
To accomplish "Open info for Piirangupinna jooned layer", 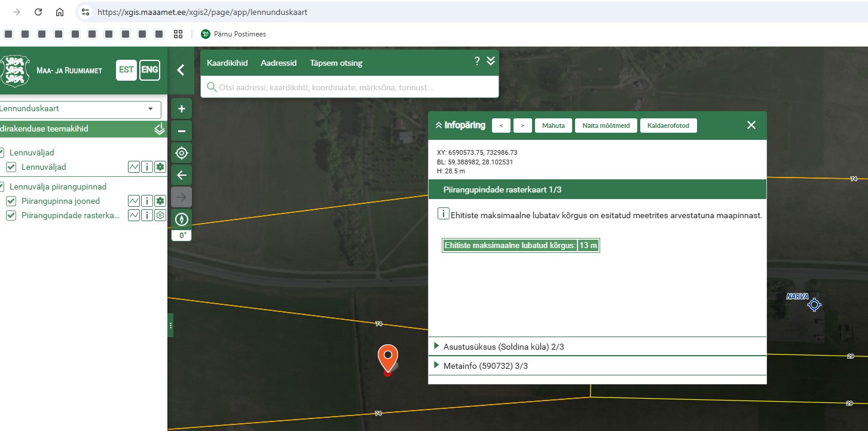I will 147,201.
